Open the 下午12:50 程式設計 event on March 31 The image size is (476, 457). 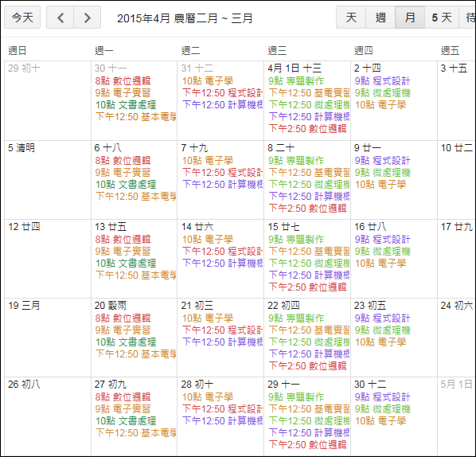coord(222,93)
